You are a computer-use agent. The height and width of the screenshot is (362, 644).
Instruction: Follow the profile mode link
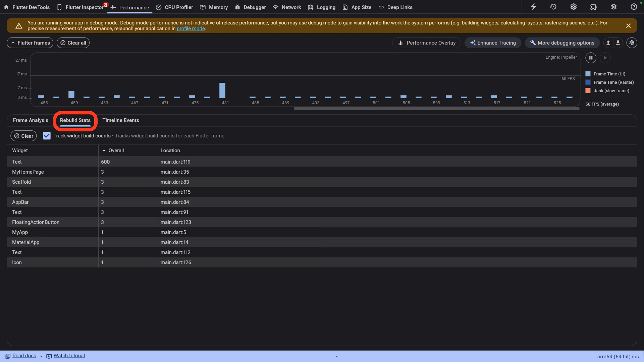click(191, 28)
